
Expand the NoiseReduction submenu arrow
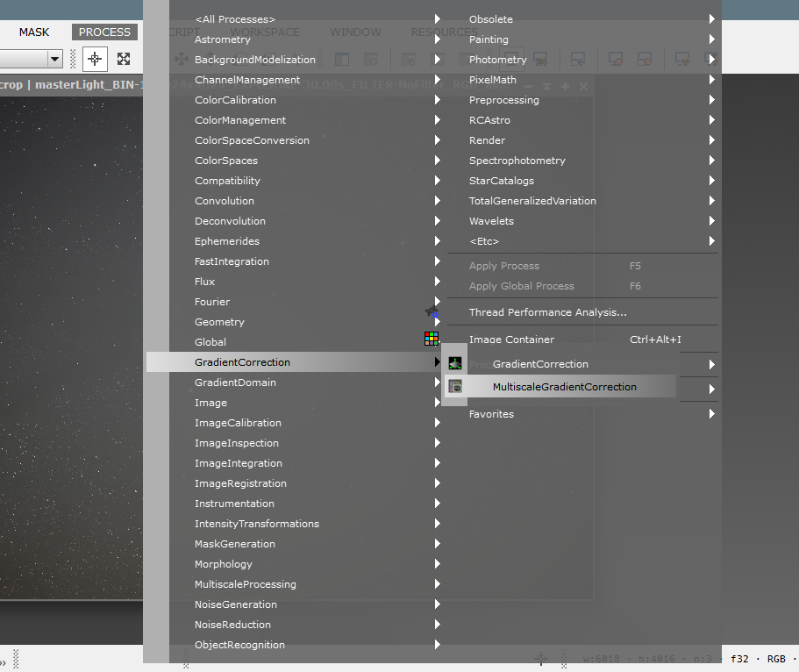437,625
